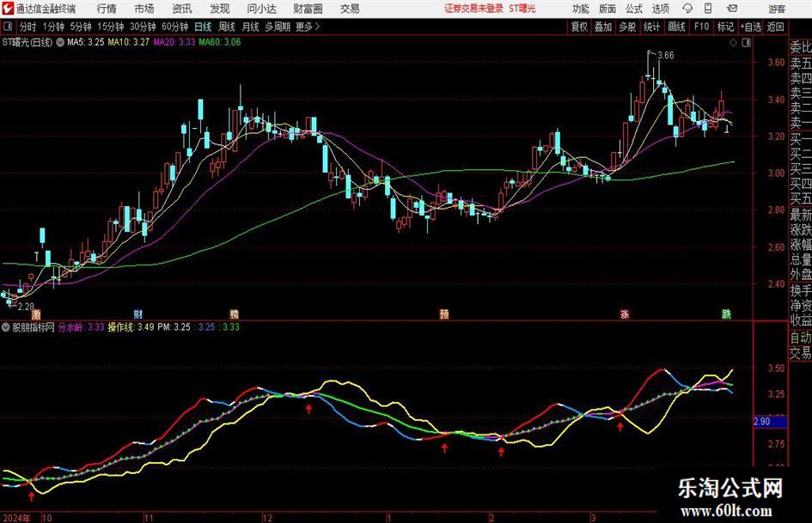
Task: Open the 财富圈 menu
Action: tap(308, 9)
